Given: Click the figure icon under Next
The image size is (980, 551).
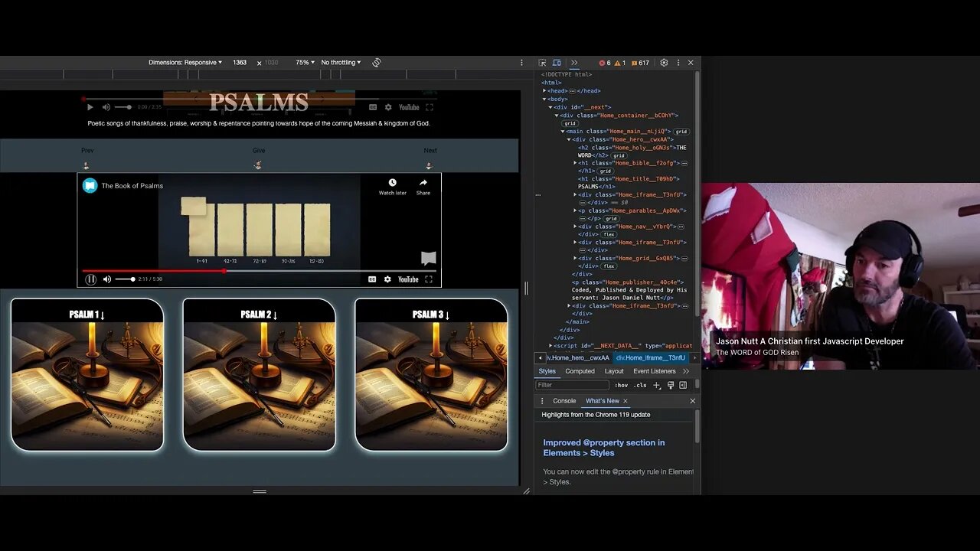Looking at the screenshot, I should 429,165.
